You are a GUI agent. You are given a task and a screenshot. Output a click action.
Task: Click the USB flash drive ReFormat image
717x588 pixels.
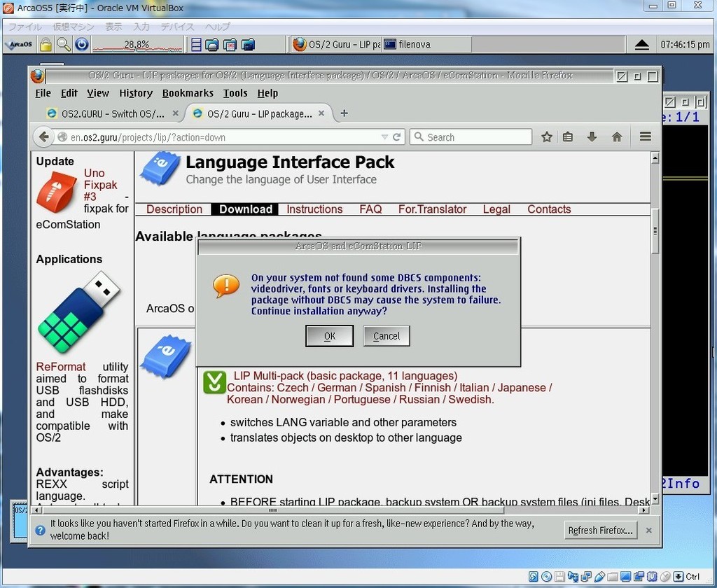click(78, 312)
